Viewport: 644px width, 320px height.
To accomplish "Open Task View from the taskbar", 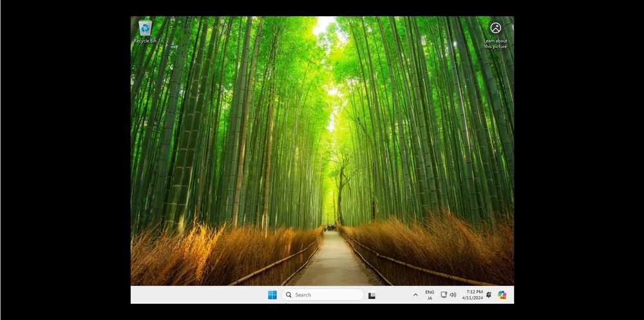I will (372, 296).
